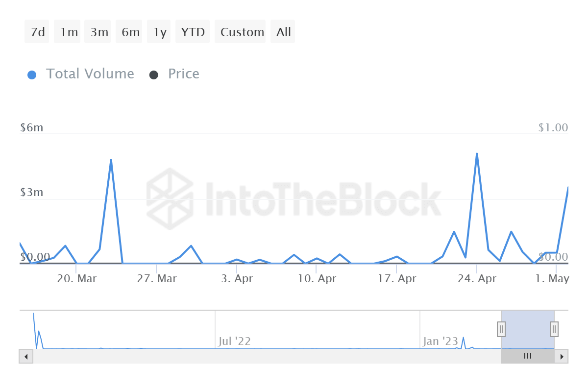
Task: Toggle the Price series visibility
Action: (x=183, y=73)
